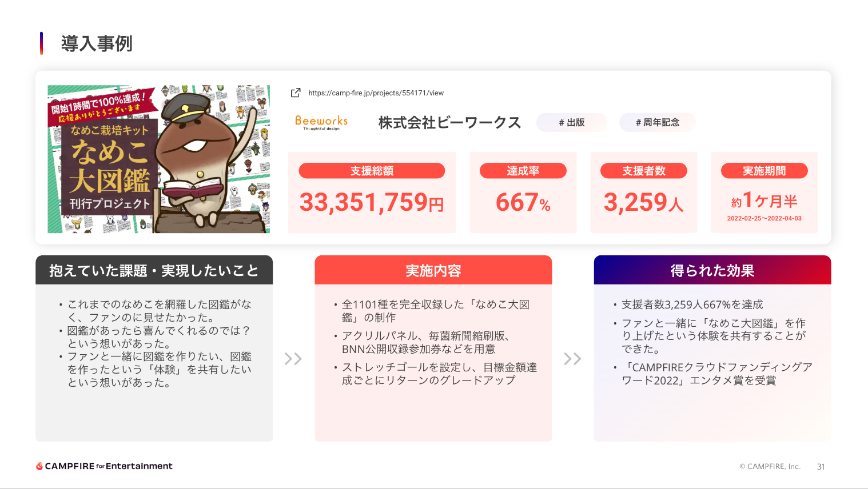Screen dimensions: 868x489
Task: Click the page number 31
Action: coord(821,467)
